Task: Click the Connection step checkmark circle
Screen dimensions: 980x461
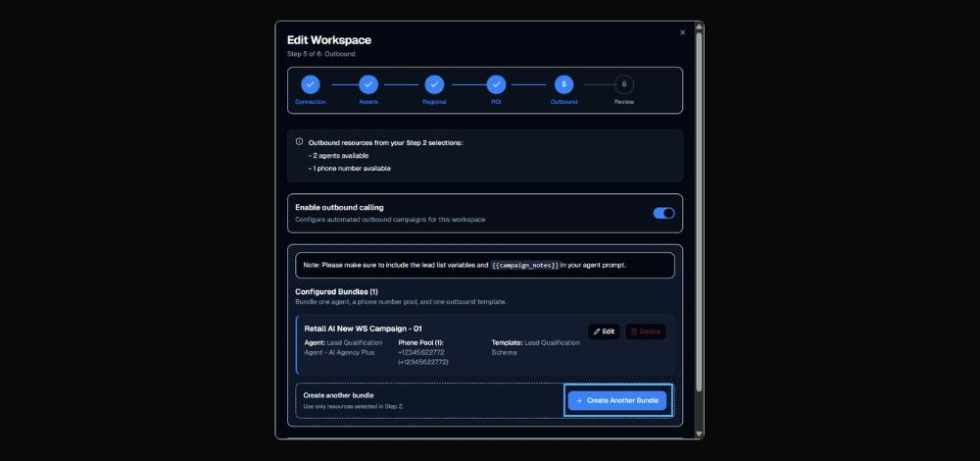Action: (x=310, y=84)
